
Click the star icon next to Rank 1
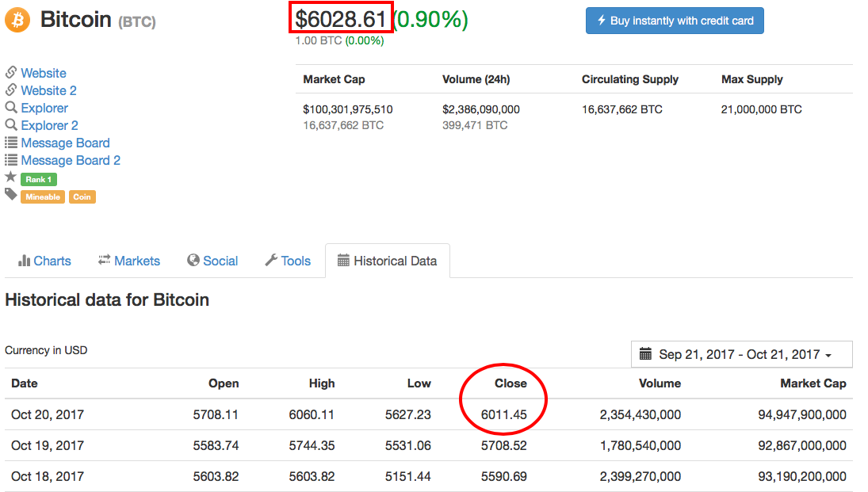point(10,177)
